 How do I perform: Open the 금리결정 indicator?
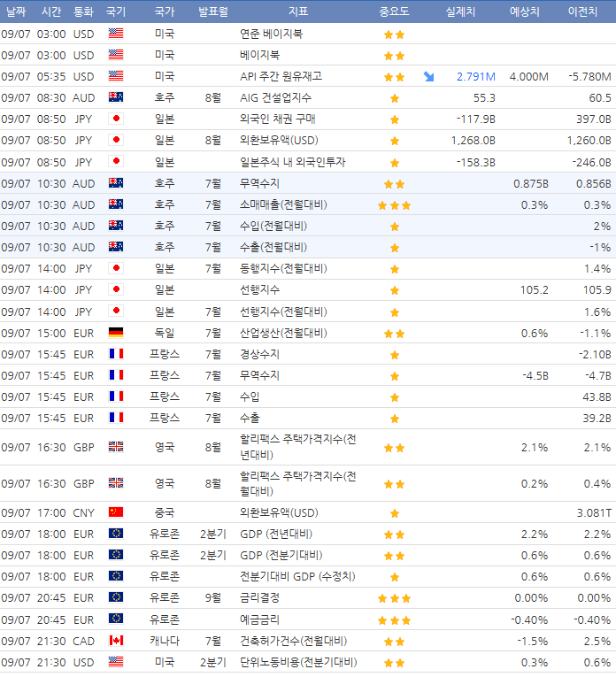pos(260,598)
